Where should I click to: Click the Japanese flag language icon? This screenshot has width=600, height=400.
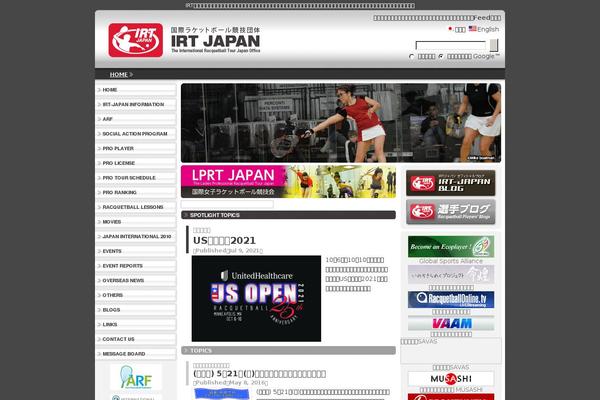click(450, 29)
